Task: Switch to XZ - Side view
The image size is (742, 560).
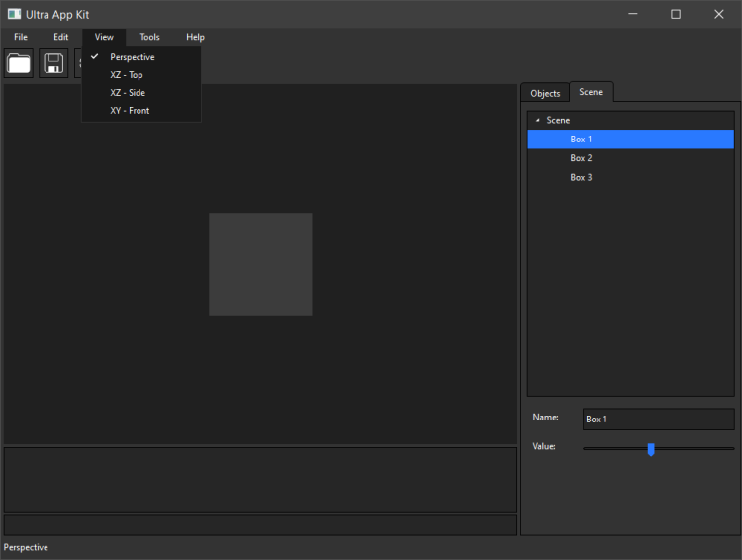Action: (128, 93)
